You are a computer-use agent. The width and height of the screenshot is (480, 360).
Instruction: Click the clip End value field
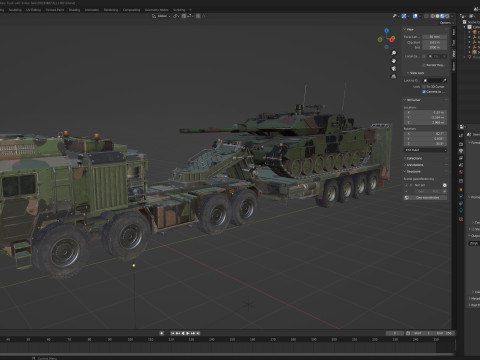(435, 48)
